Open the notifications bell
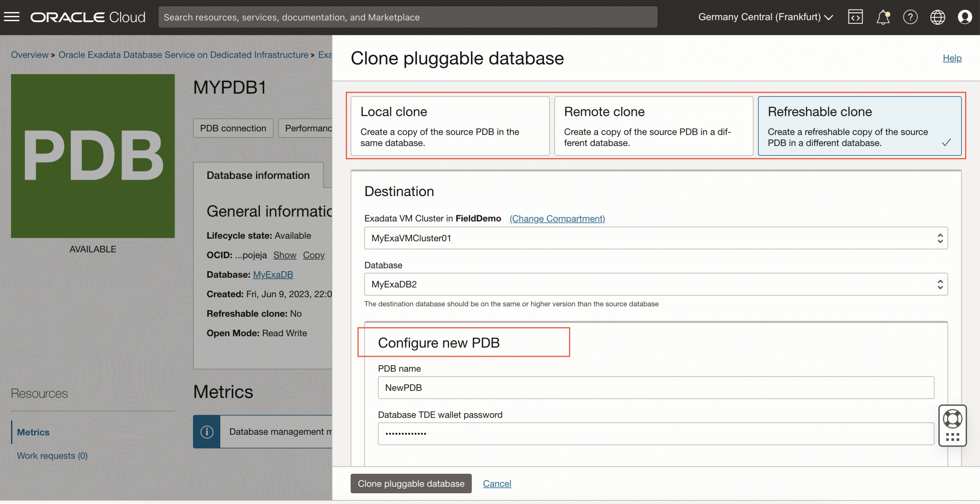 883,17
